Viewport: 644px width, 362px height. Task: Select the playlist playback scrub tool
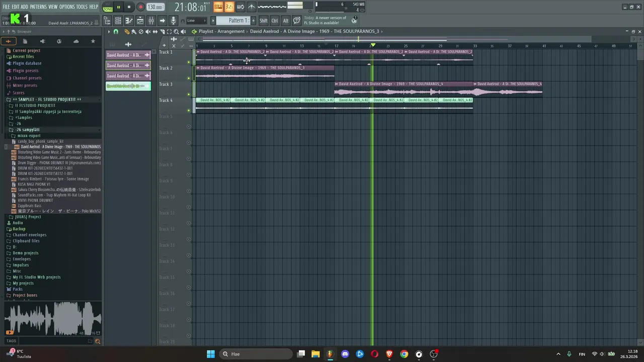coord(183,32)
